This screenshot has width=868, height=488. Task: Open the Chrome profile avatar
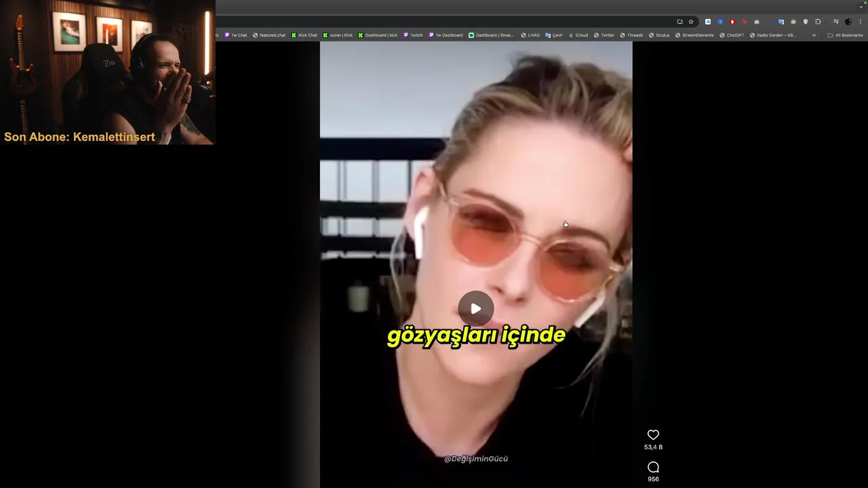[x=848, y=22]
